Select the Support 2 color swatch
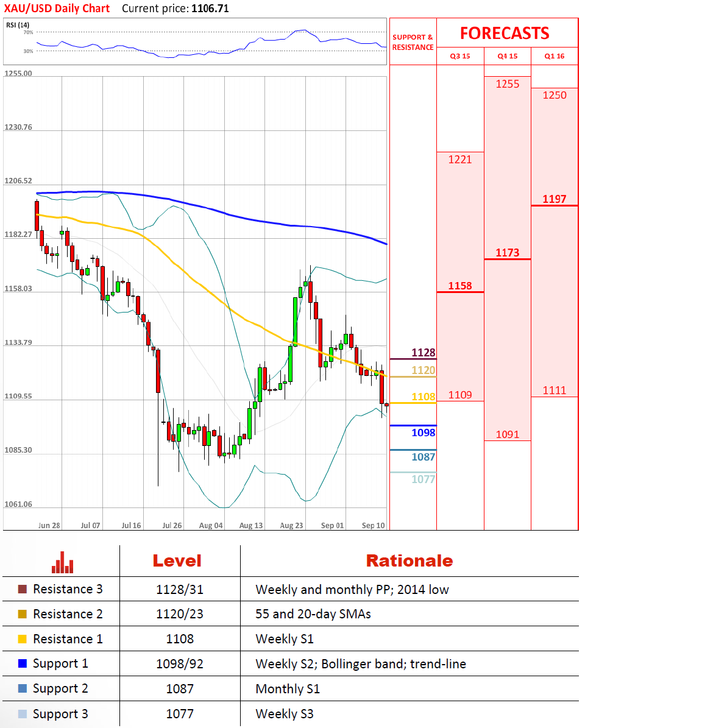Screen dimensions: 702x728 tap(23, 688)
